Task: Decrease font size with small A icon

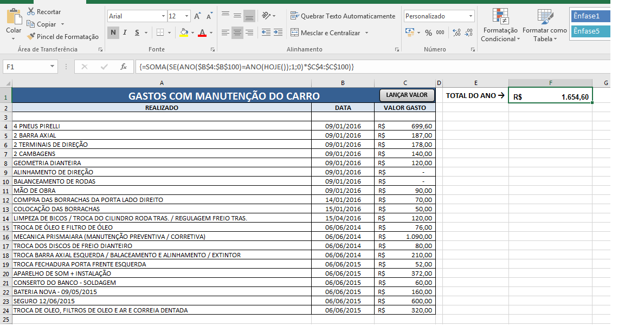Action: (209, 16)
